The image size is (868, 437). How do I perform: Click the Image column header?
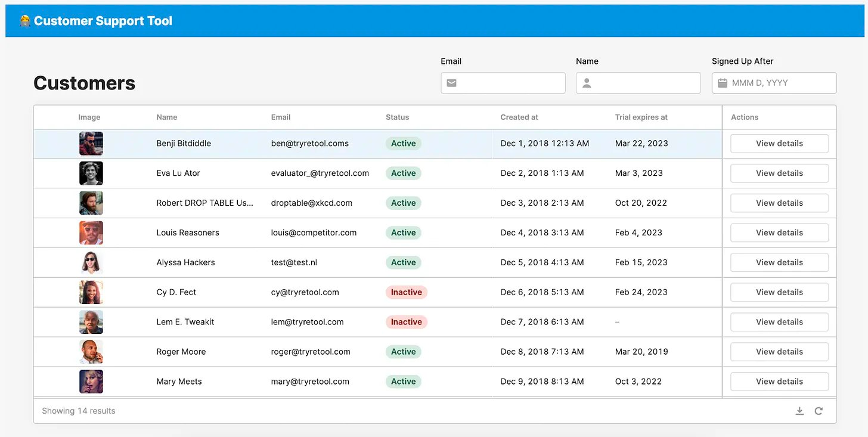(89, 117)
